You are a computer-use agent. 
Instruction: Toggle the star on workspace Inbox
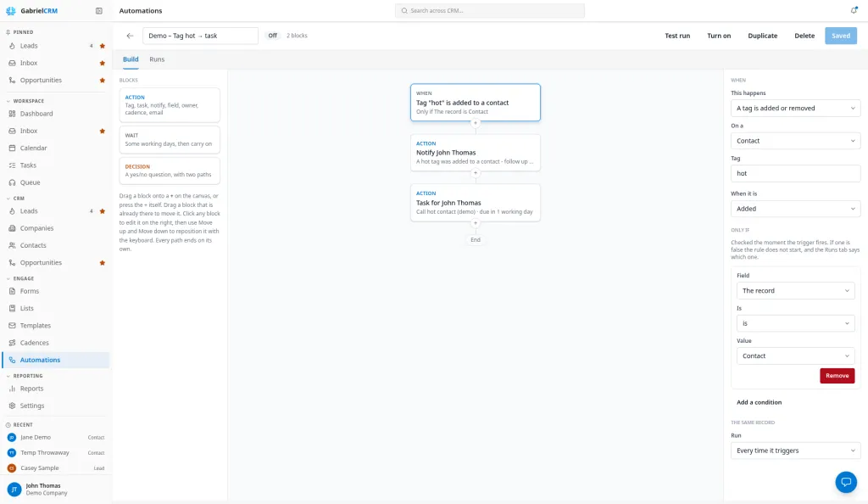click(x=103, y=132)
